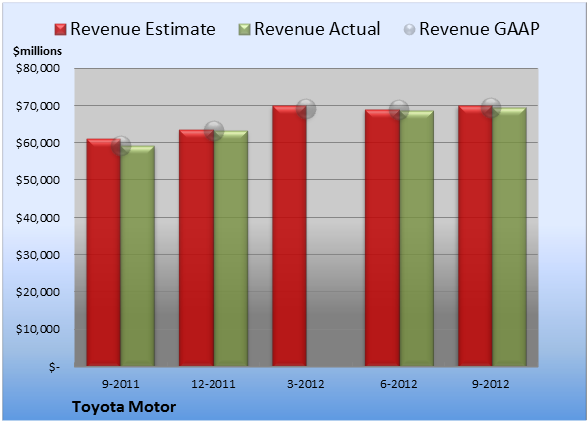The image size is (588, 422).
Task: Click the $- zero axis label
Action: (x=54, y=367)
